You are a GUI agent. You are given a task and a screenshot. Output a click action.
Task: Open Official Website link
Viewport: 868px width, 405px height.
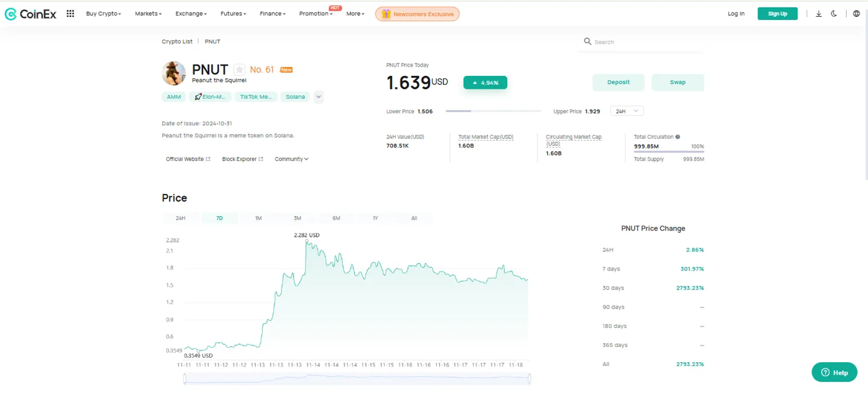coord(188,159)
